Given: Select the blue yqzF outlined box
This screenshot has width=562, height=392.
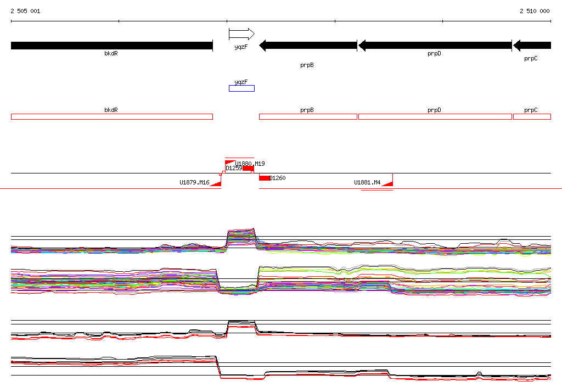Looking at the screenshot, I should (241, 88).
